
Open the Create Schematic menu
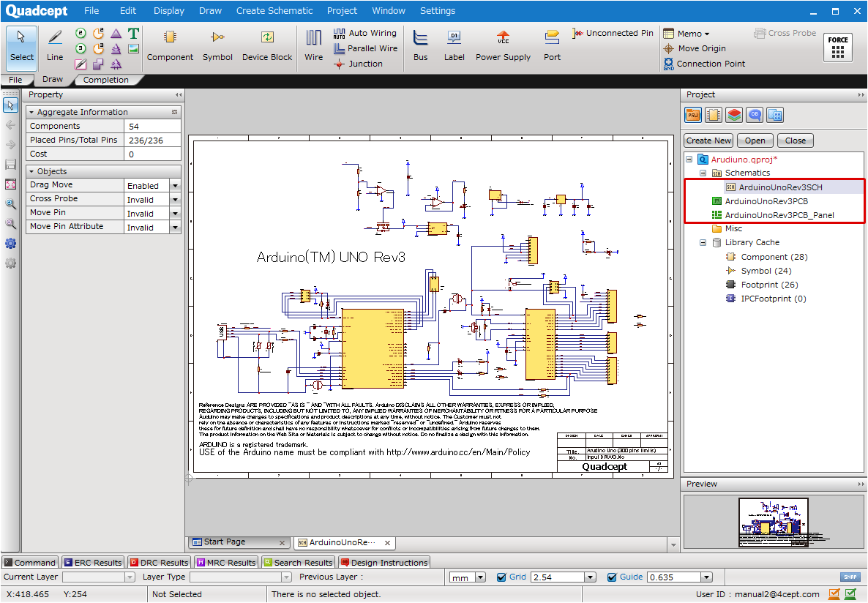[x=274, y=11]
